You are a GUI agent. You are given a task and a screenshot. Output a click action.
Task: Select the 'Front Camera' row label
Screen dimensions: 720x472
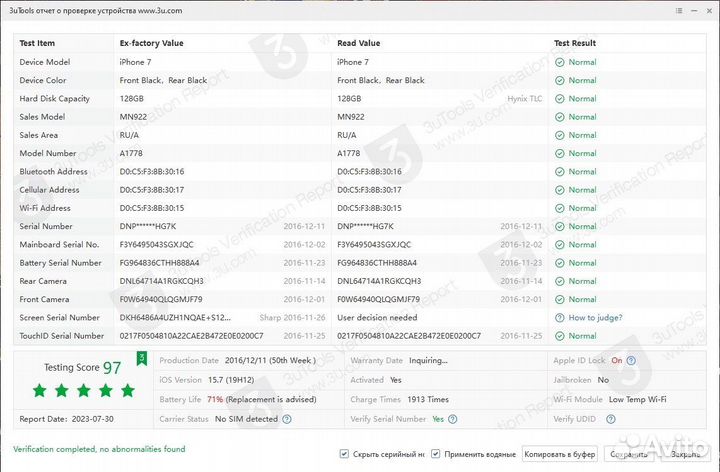(44, 299)
